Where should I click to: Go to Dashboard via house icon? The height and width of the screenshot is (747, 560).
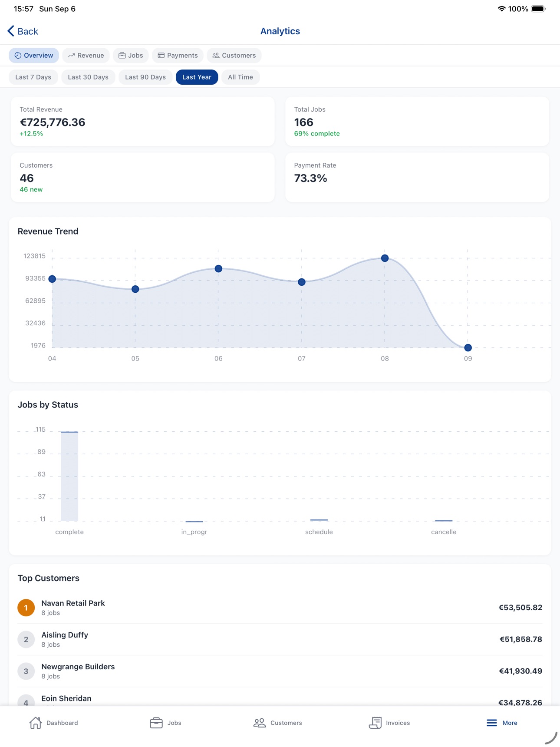point(36,723)
